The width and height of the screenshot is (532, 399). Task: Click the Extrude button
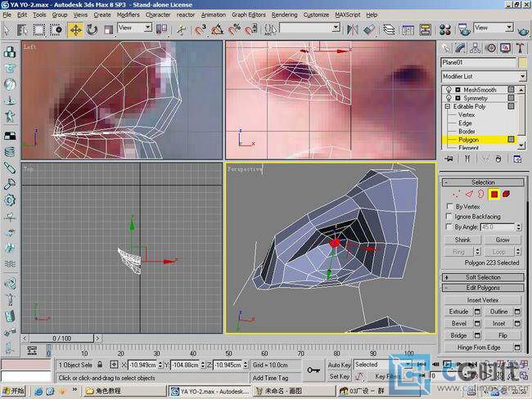coord(458,312)
